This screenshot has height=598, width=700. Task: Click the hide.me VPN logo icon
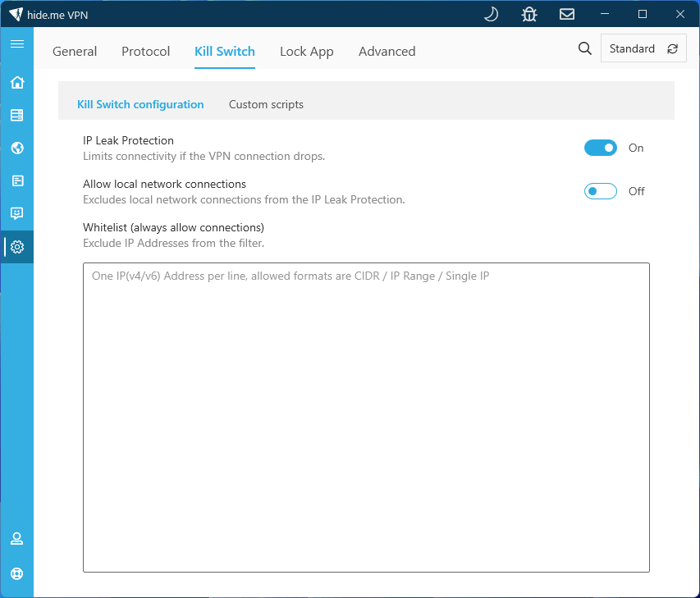click(16, 14)
